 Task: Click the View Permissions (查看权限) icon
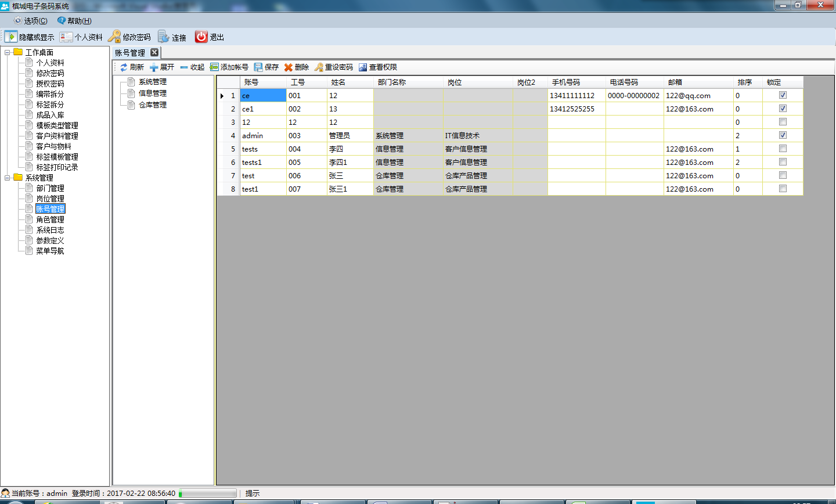click(x=363, y=67)
